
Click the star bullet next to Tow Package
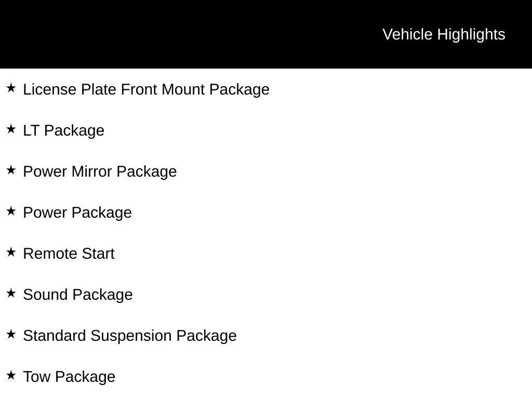[x=11, y=376]
